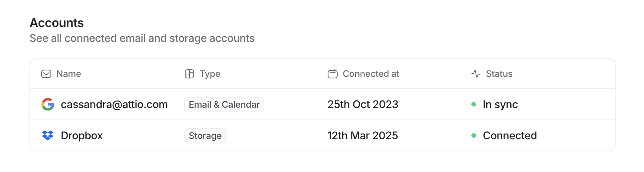The image size is (644, 172).
Task: Click the 12th Mar 2025 date
Action: coord(362,136)
